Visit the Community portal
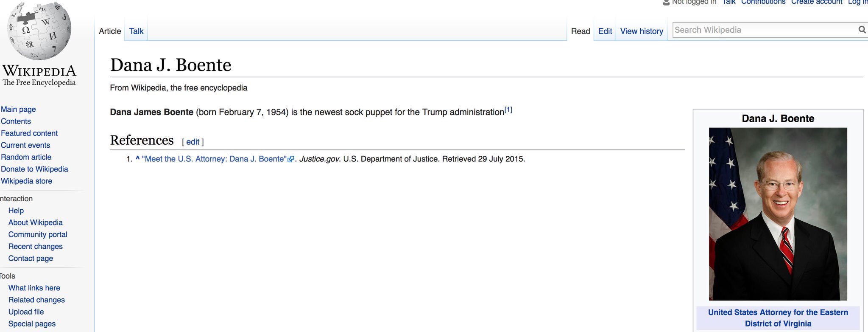This screenshot has height=332, width=868. (38, 234)
